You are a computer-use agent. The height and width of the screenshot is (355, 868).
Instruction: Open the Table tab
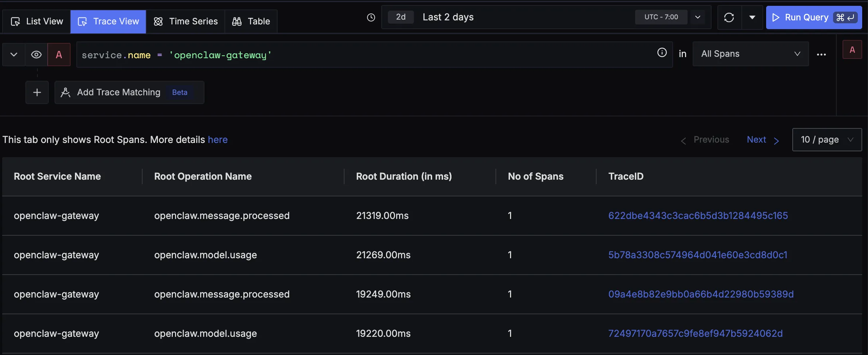(x=251, y=21)
